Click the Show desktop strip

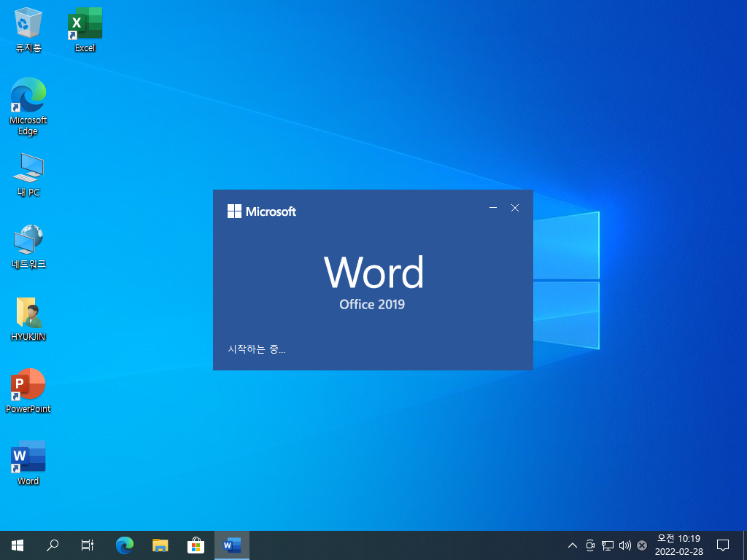[745, 545]
